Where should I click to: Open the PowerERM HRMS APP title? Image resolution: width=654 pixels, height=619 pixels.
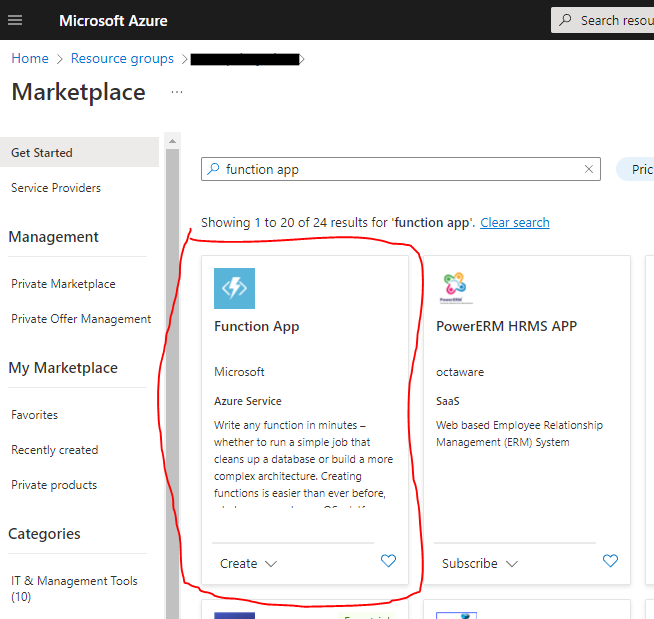[x=506, y=326]
